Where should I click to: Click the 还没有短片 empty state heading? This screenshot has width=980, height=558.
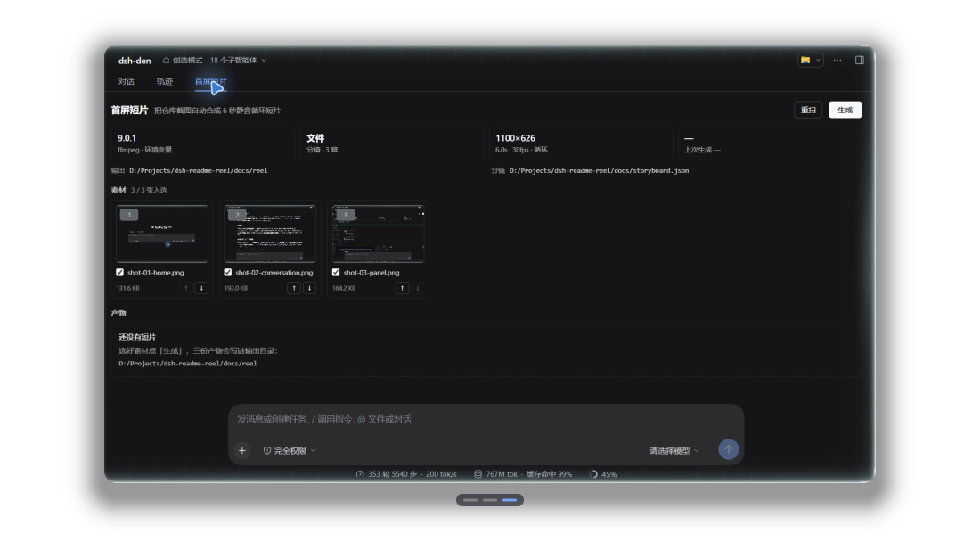(137, 337)
